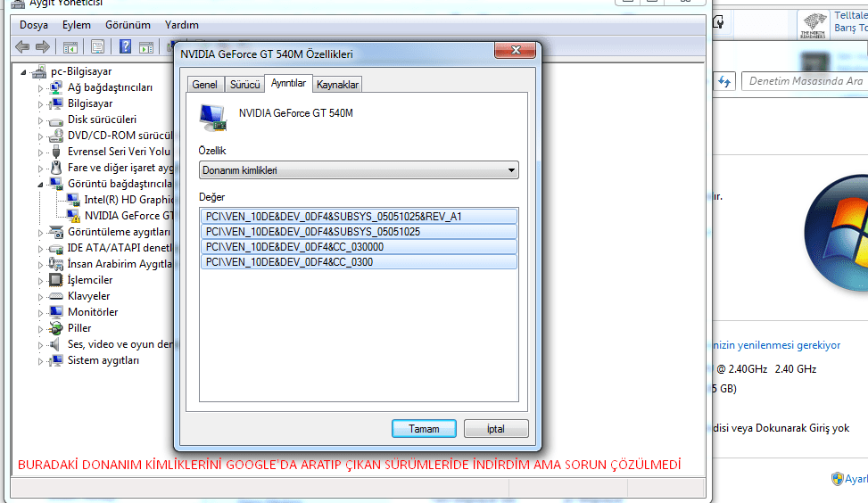Select the Fare ve diğer işaret mouse icon
Image resolution: width=868 pixels, height=503 pixels.
click(56, 168)
